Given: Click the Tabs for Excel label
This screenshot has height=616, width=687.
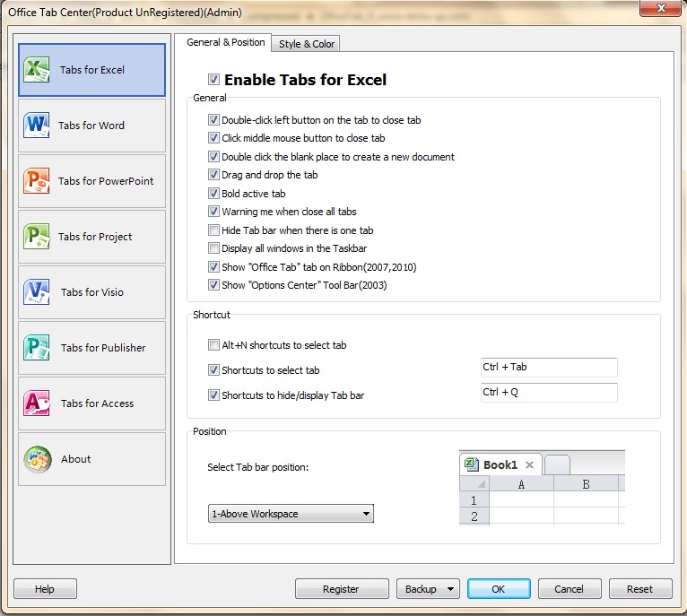Looking at the screenshot, I should 92,70.
